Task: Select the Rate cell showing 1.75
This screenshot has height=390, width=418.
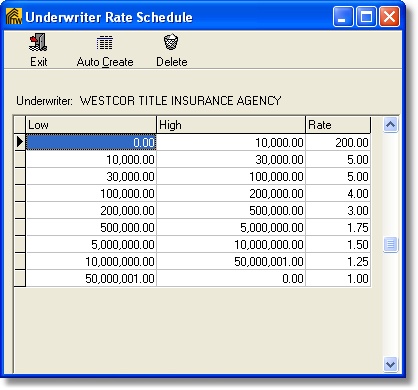Action: click(x=338, y=227)
